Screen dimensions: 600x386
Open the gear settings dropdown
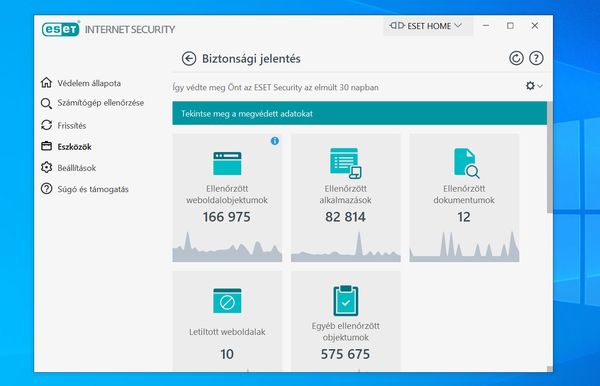click(x=534, y=86)
